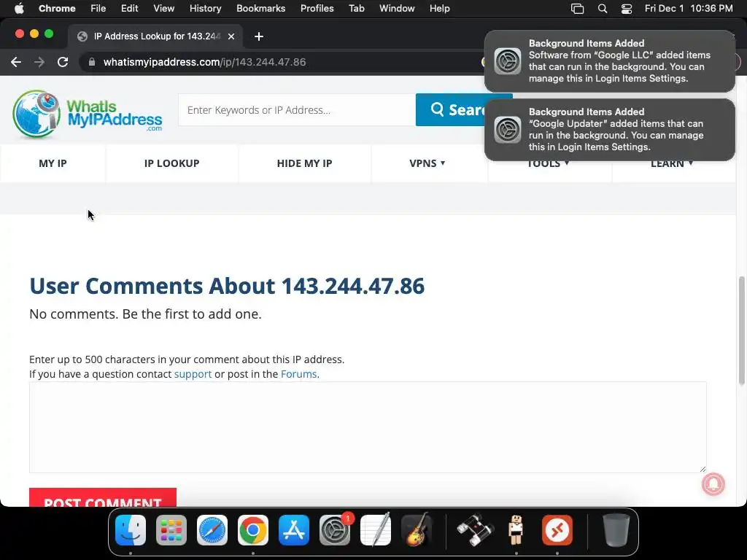
Task: Open the Chrome menu in the menu bar
Action: [x=57, y=9]
